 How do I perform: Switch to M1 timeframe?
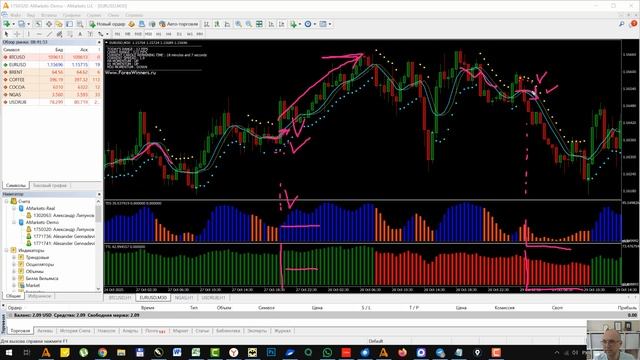coord(118,34)
